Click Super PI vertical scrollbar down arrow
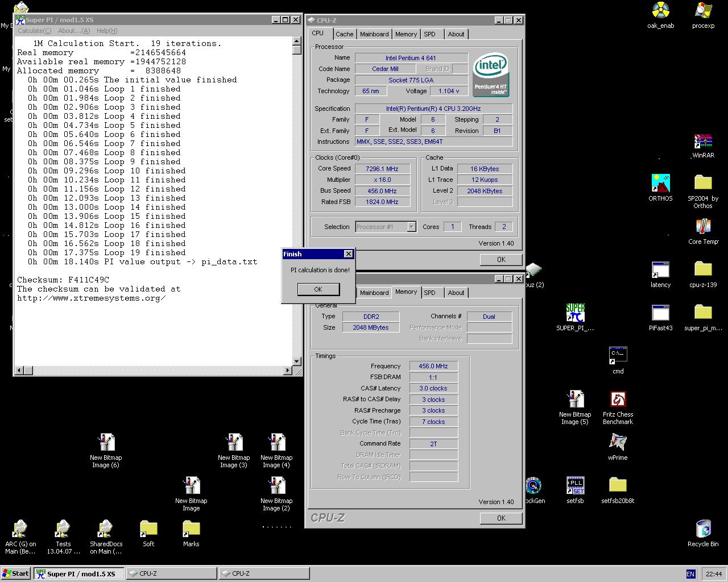The height and width of the screenshot is (582, 728). point(296,361)
